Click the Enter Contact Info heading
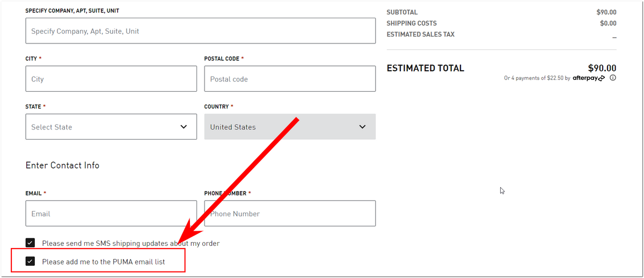 click(x=62, y=165)
